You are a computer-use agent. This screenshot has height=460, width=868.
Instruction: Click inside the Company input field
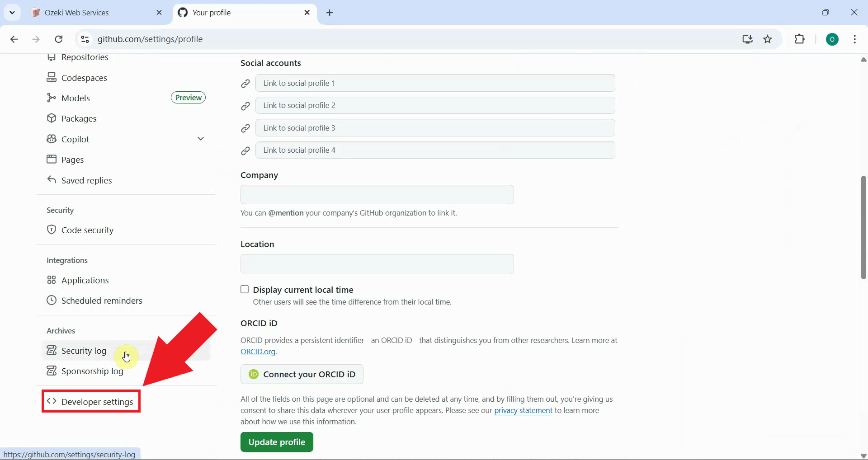coord(377,194)
